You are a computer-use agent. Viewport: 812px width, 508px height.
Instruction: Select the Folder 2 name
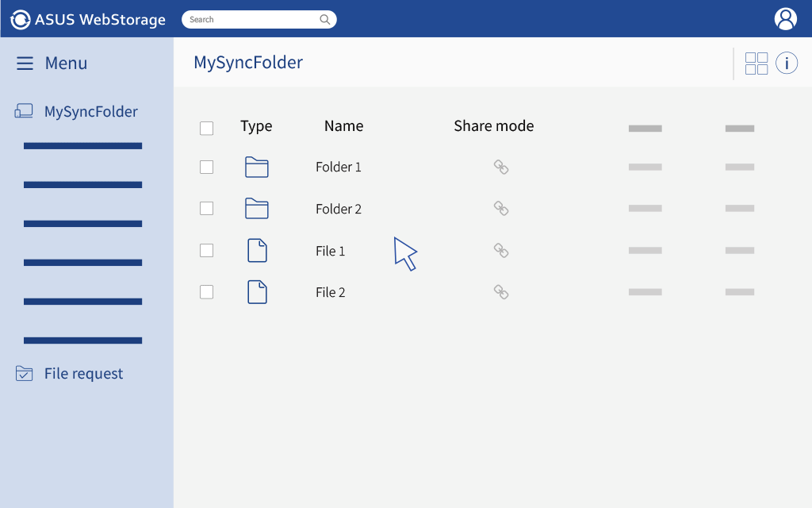pos(338,209)
